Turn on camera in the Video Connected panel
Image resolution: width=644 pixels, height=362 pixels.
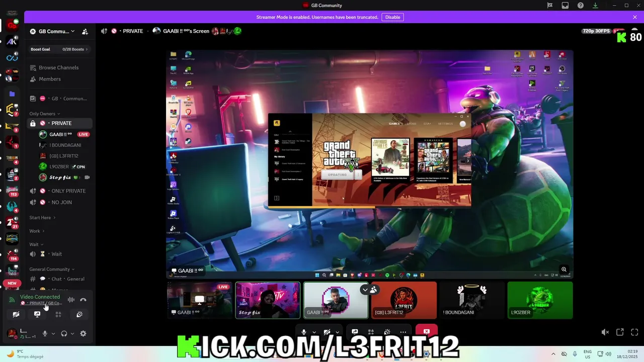pos(16,314)
